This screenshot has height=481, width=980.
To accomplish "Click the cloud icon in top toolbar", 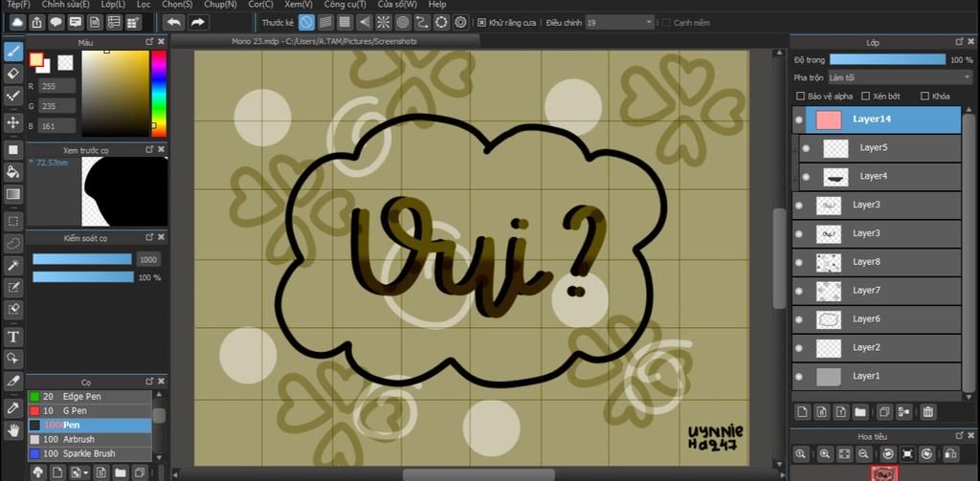I will tap(17, 23).
